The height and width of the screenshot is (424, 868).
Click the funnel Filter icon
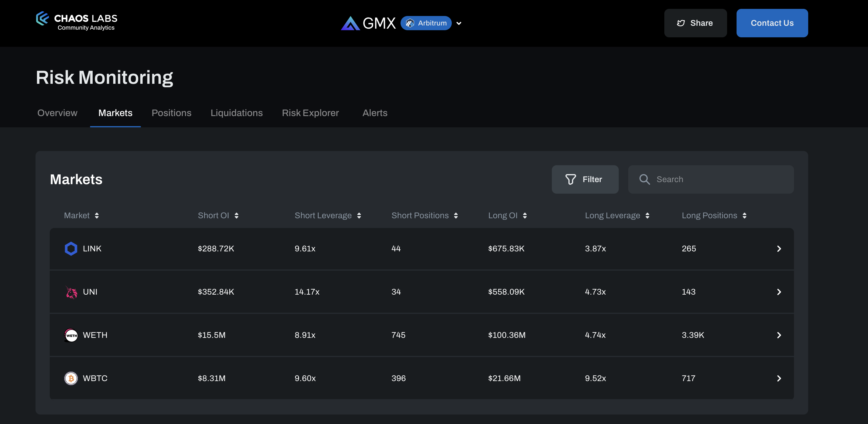click(x=570, y=179)
